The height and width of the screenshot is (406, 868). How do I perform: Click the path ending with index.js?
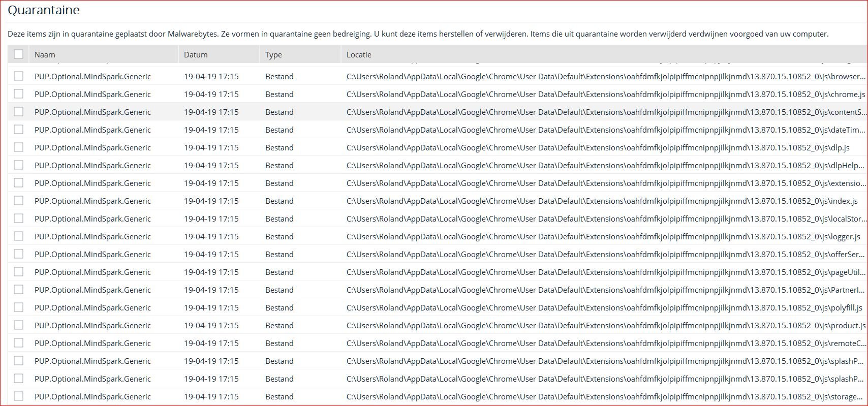602,201
